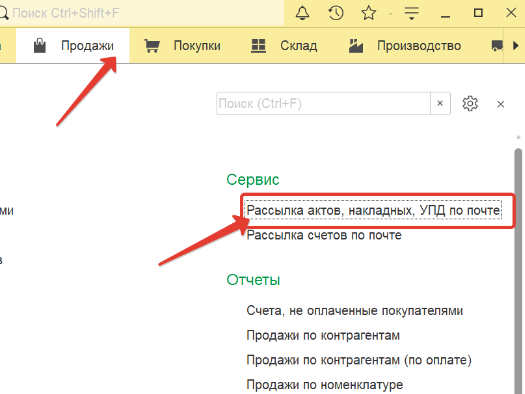Click the shopping bag icon of Продажи
Screen dimensions: 525x394
coord(40,46)
